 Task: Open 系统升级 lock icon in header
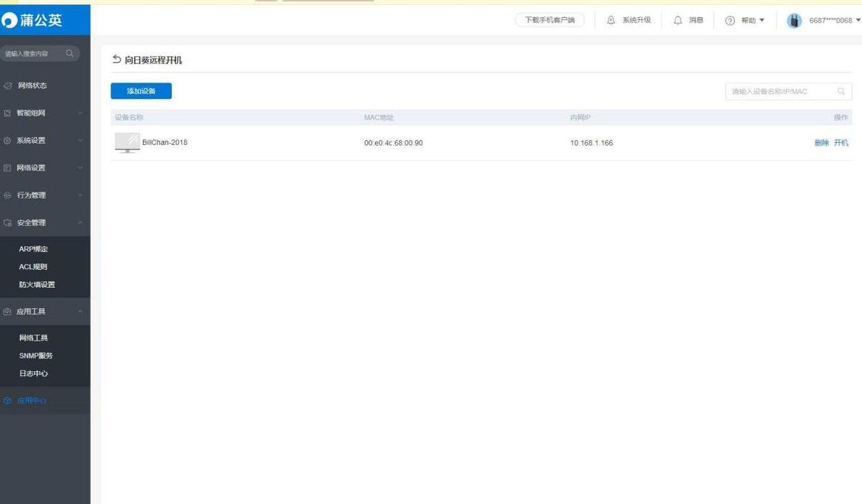[611, 20]
